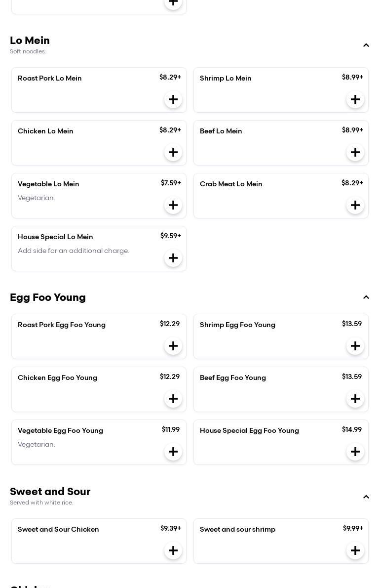Add House Special Egg Foo Young

click(x=355, y=452)
